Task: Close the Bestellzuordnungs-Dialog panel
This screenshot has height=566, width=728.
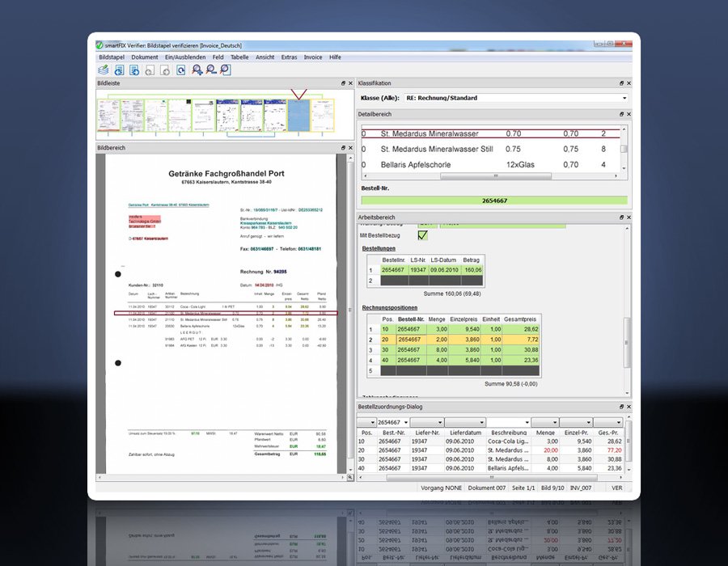Action: tap(629, 407)
